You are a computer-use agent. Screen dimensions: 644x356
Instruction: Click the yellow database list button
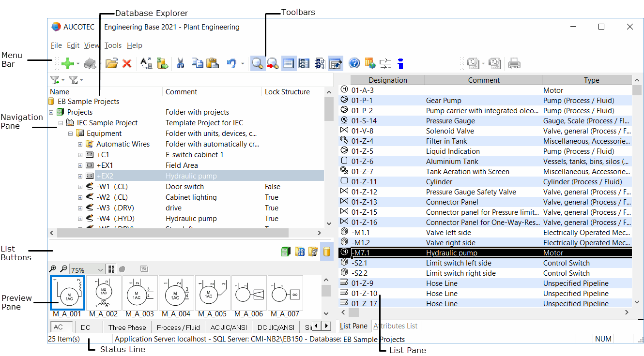tap(327, 252)
